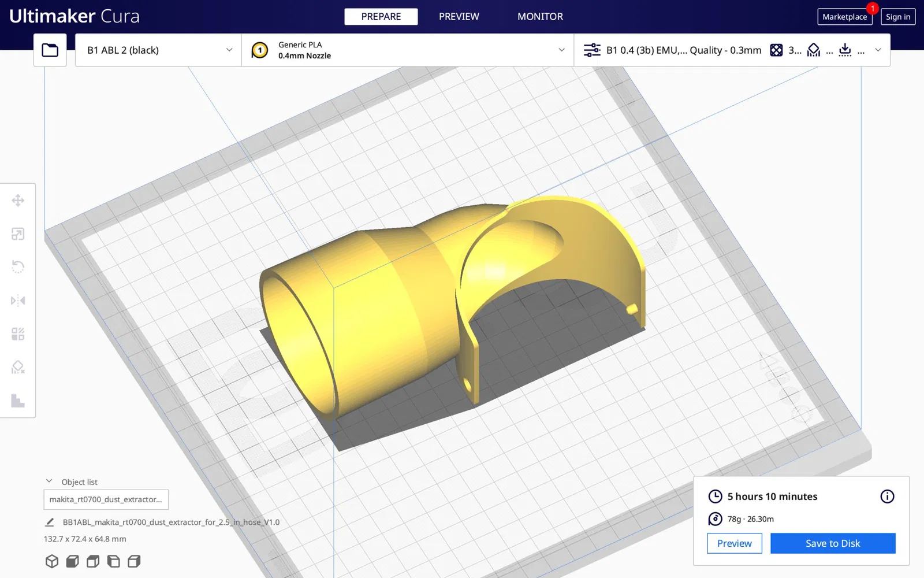This screenshot has height=578, width=924.
Task: Select the Support Blocker tool
Action: point(18,367)
